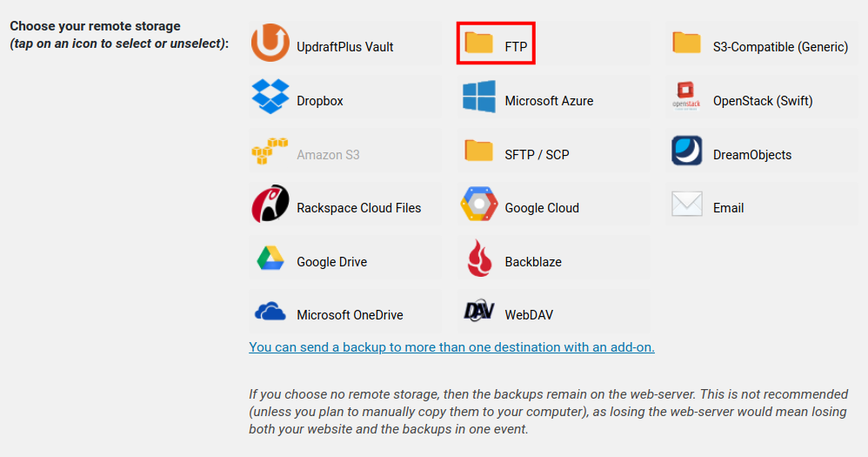Pick the Rackspace Cloud Files icon
868x457 pixels.
click(x=270, y=205)
